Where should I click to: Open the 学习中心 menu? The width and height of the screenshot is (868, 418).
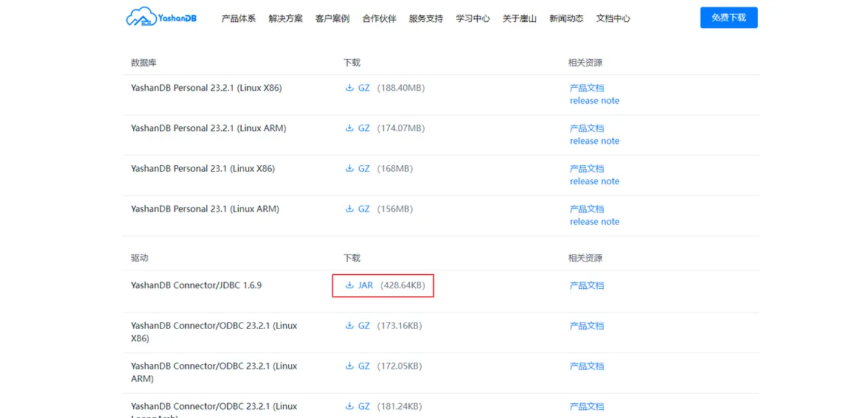click(x=473, y=18)
